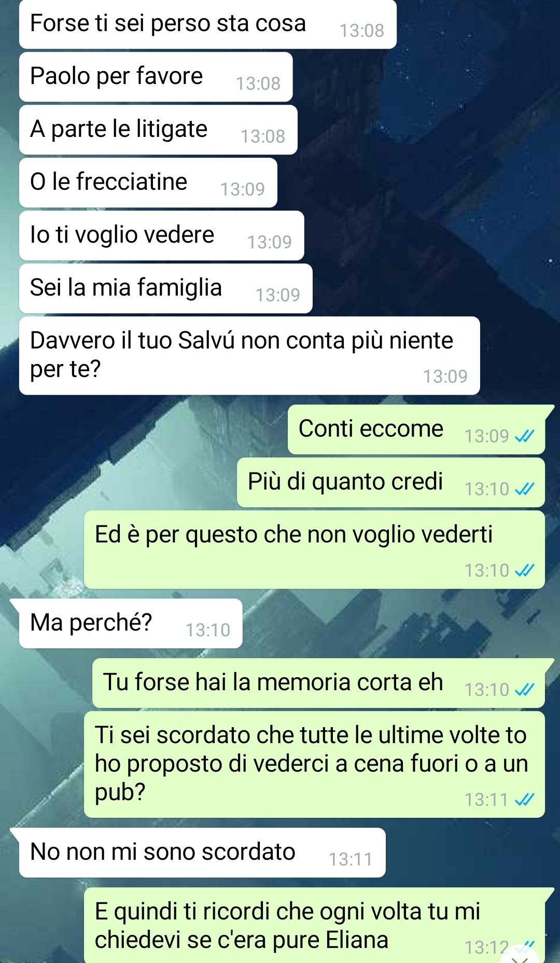Select the 'Ti sei scordato che tutte' bubble

pos(314,764)
